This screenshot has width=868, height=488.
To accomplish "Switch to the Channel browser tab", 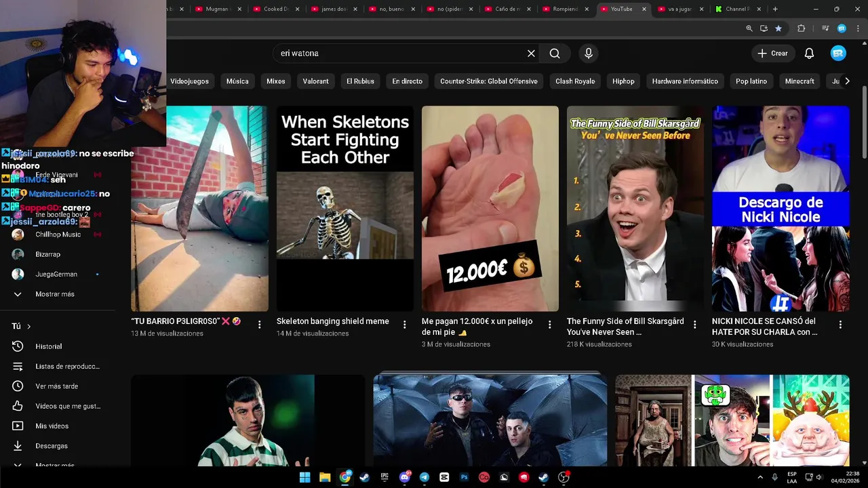I will tap(738, 9).
